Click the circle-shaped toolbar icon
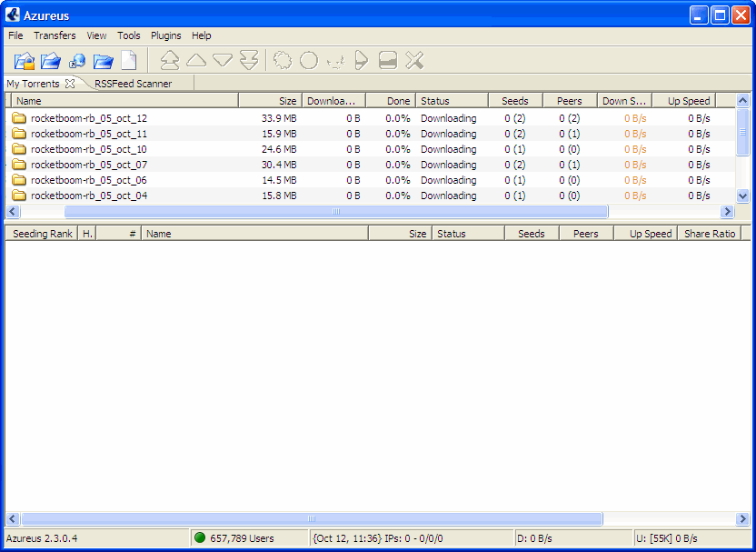The image size is (756, 552). point(309,61)
